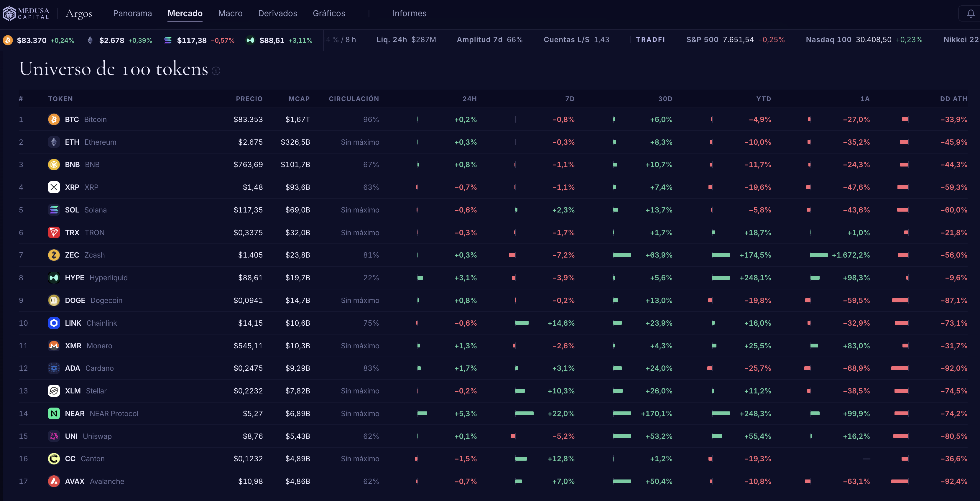Image resolution: width=980 pixels, height=501 pixels.
Task: Click the Cardano icon in row 12
Action: (x=54, y=368)
